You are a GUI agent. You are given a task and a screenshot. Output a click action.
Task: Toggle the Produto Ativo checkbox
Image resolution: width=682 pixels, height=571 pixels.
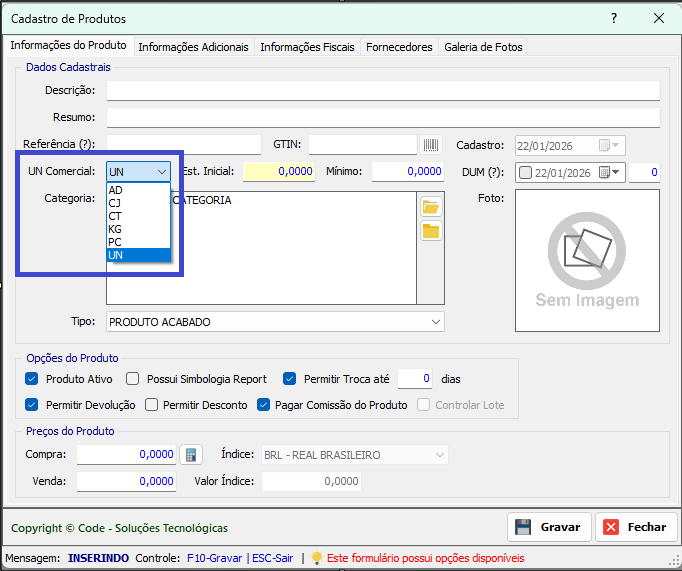coord(31,379)
